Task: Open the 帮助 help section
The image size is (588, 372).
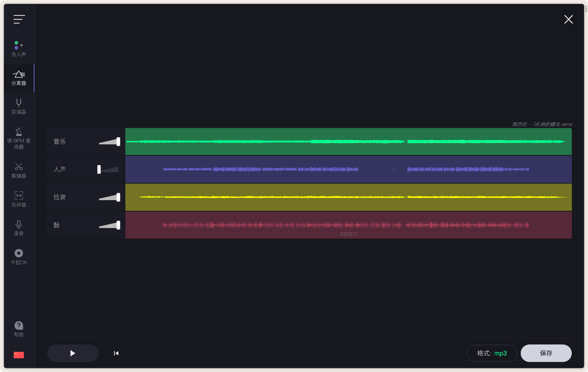Action: coord(19,328)
